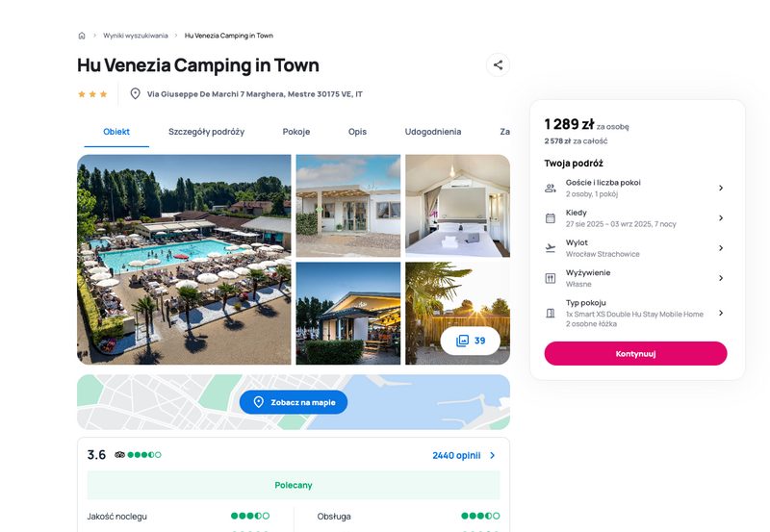770x532 pixels.
Task: Click the share icon next to the title
Action: [x=498, y=64]
